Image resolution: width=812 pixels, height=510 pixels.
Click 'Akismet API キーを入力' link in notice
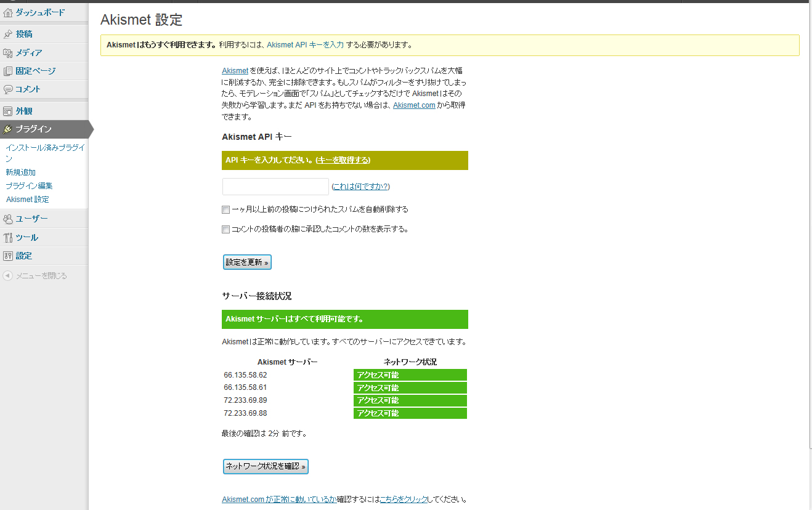pyautogui.click(x=305, y=45)
